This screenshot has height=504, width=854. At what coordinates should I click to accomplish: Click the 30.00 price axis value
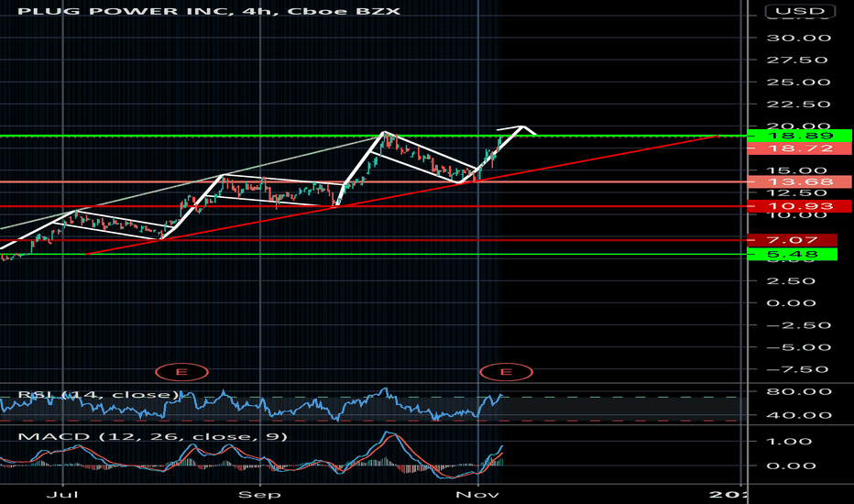(799, 38)
